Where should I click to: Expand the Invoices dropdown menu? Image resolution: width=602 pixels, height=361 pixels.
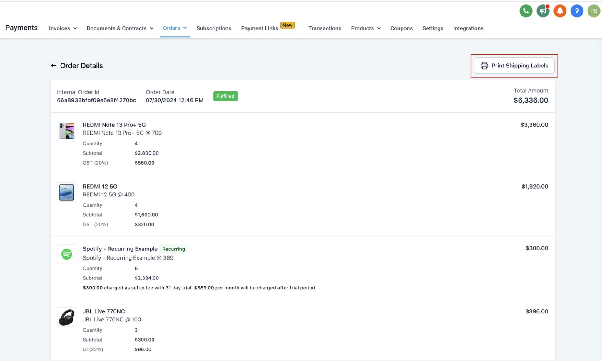[63, 28]
